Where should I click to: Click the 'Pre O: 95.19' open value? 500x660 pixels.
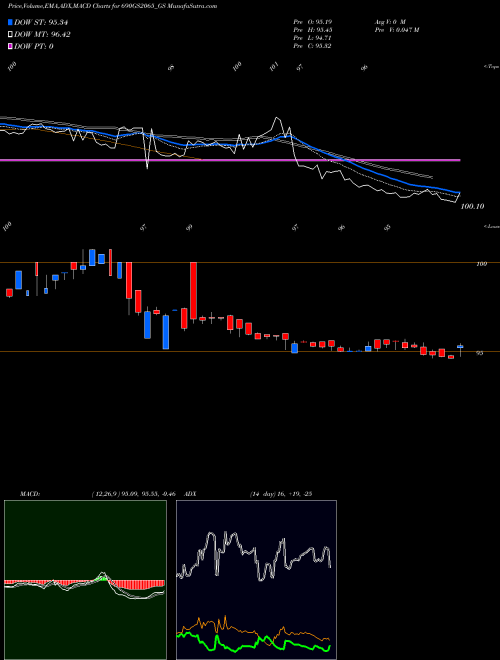(312, 21)
